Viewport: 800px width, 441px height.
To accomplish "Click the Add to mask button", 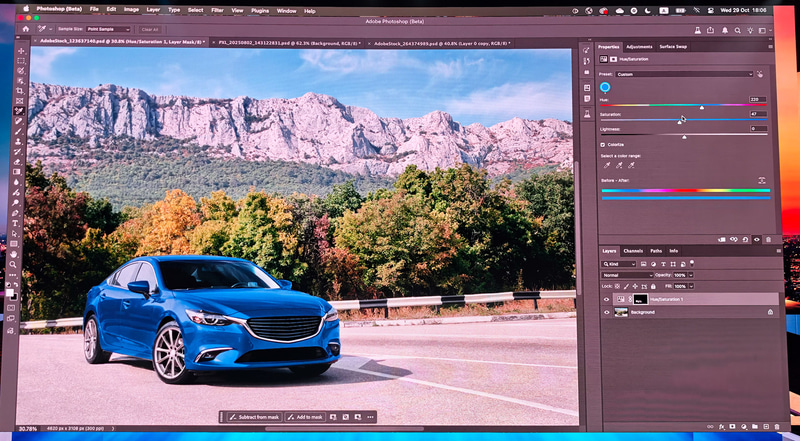I will tap(305, 417).
